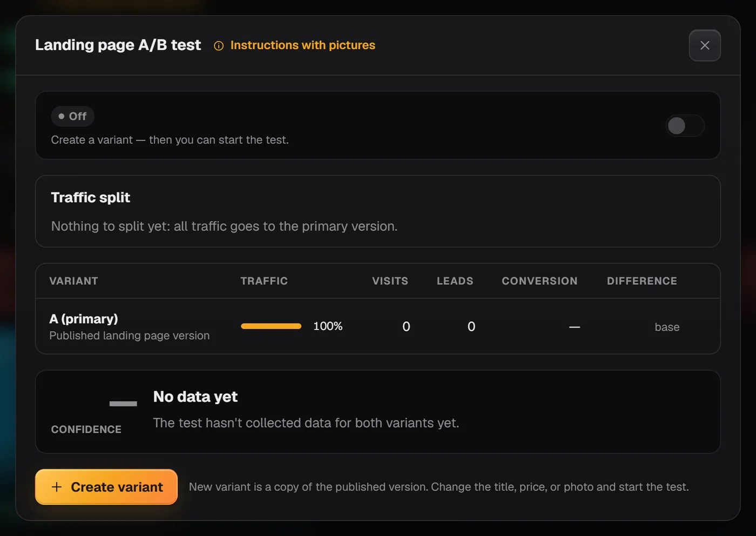Click the Traffic split heading
This screenshot has width=756, height=536.
[x=90, y=198]
